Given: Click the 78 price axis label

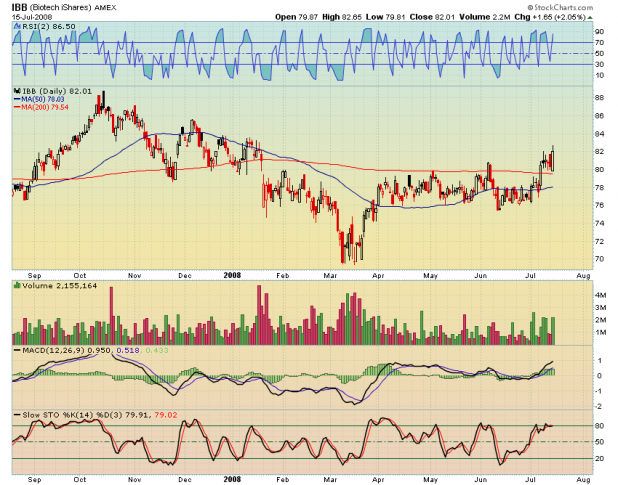Looking at the screenshot, I should [x=599, y=188].
